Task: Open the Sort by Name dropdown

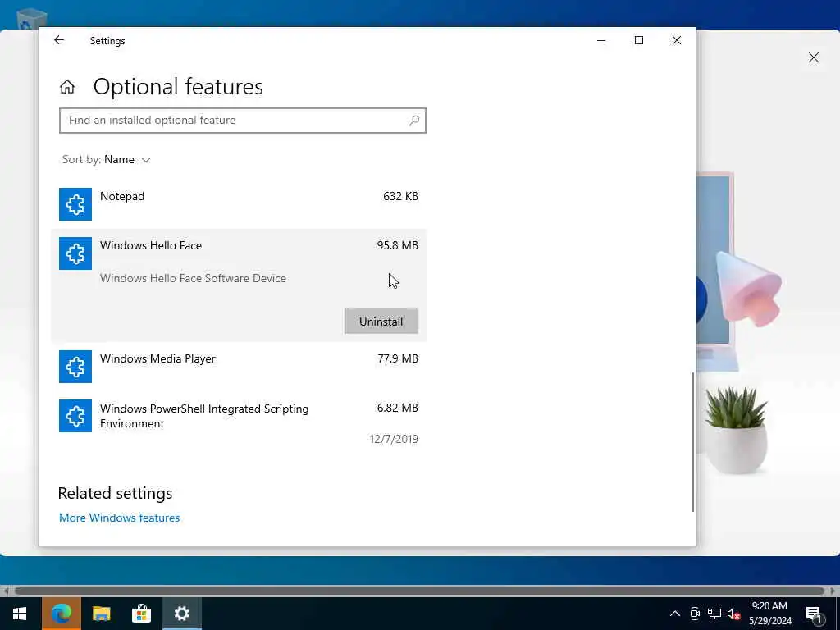Action: pos(107,160)
